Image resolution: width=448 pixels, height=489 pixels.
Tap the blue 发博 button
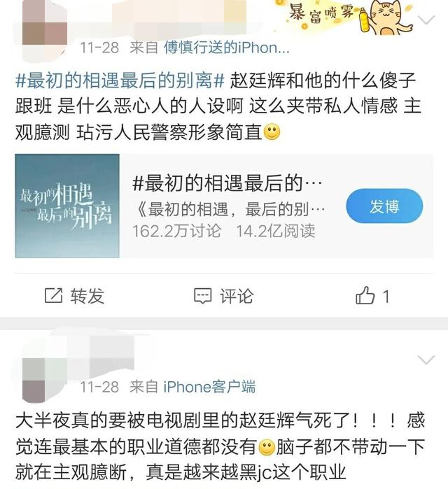(384, 206)
